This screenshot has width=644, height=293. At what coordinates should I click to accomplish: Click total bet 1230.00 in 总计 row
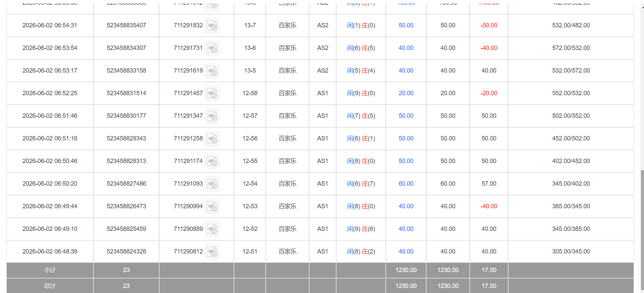406,286
